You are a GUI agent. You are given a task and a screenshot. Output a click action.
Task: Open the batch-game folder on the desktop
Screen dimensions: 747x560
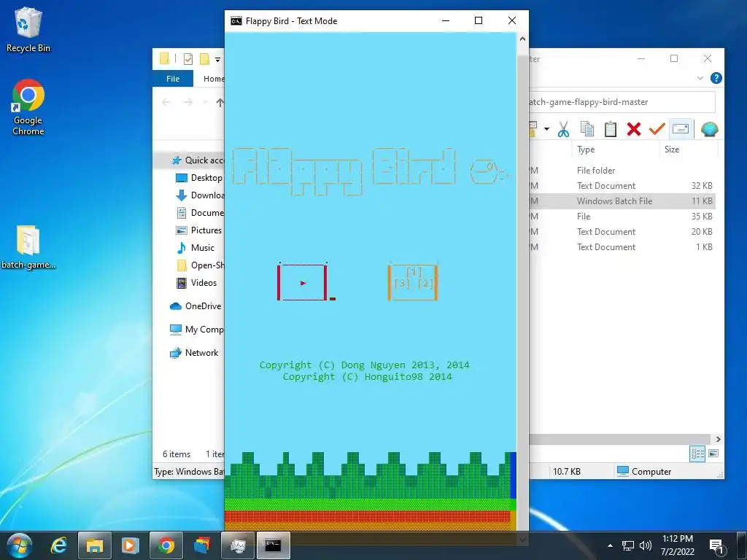[x=28, y=248]
